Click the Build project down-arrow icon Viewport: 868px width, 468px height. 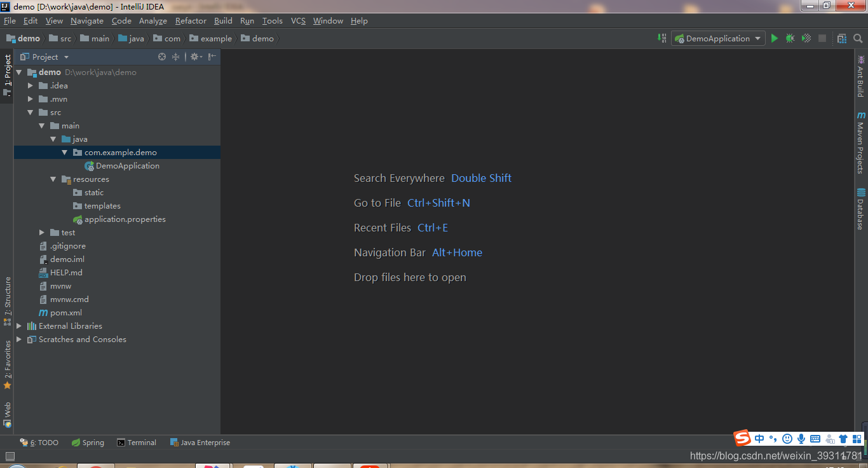[x=661, y=38]
